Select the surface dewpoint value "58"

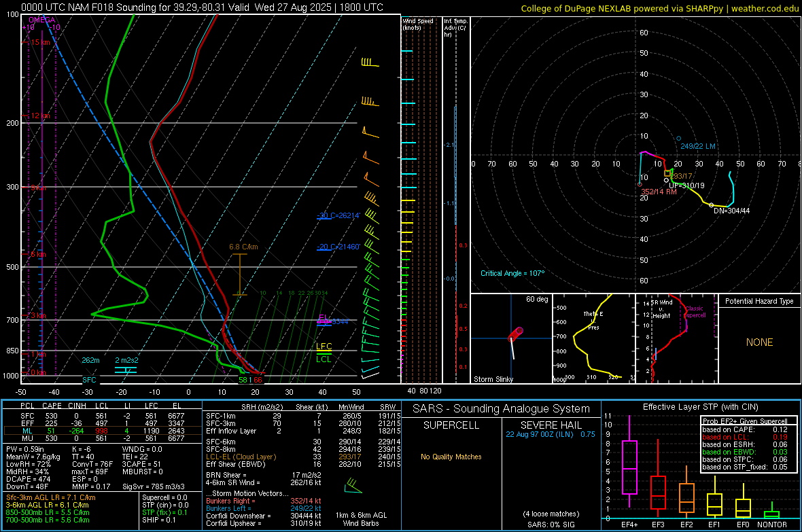(x=243, y=380)
